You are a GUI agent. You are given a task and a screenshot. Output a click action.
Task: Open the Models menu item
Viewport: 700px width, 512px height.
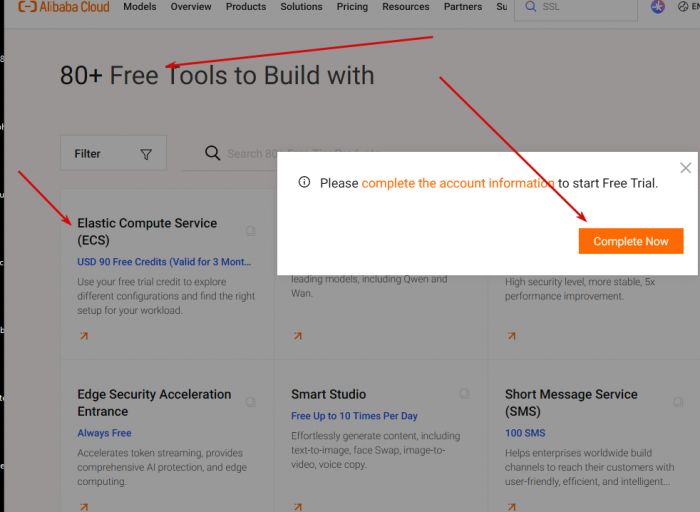pyautogui.click(x=140, y=7)
